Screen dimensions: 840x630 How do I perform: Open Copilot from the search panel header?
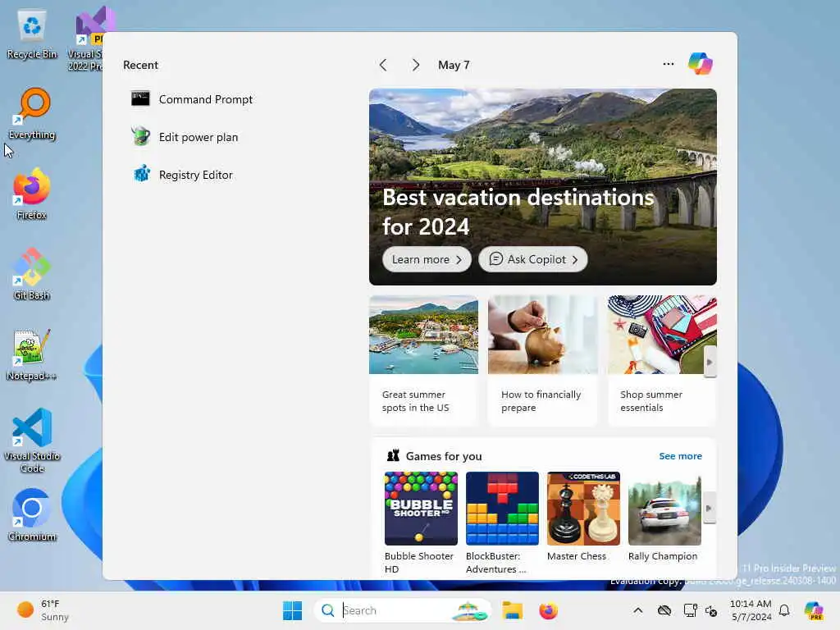[701, 64]
